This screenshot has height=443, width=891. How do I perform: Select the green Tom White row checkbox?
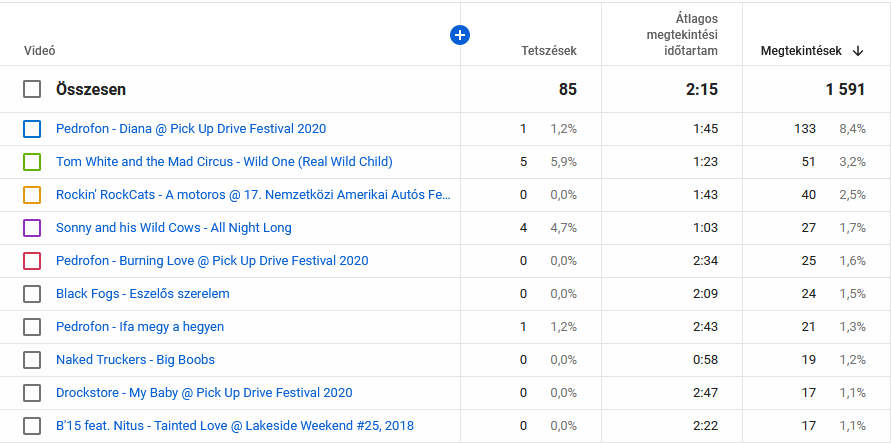[32, 162]
